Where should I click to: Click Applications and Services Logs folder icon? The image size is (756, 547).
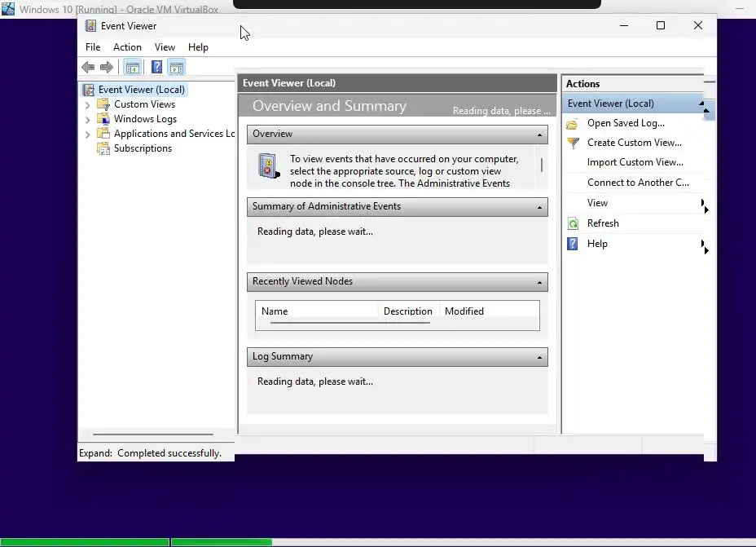103,133
